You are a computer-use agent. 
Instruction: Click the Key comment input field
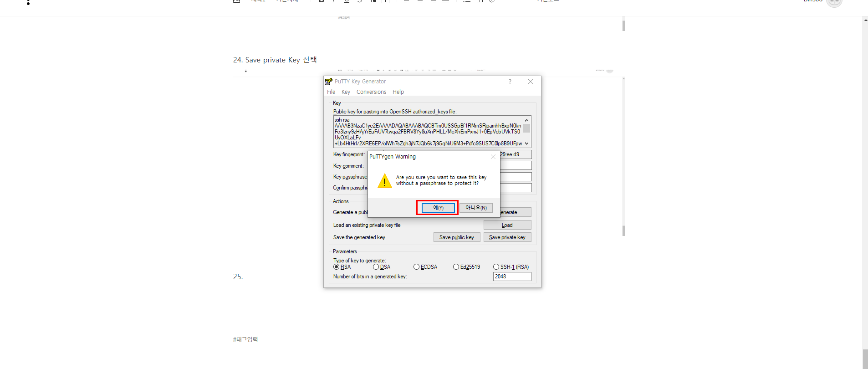(x=516, y=165)
